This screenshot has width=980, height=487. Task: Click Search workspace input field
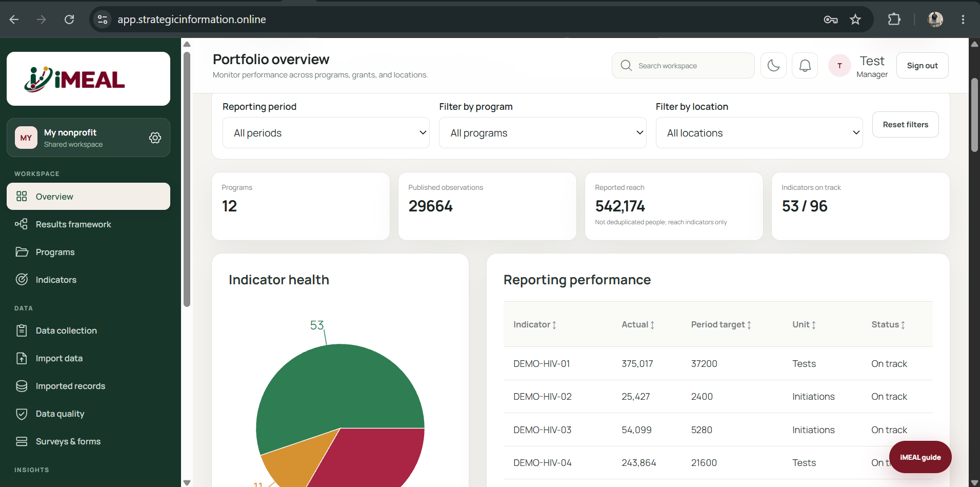tap(683, 66)
